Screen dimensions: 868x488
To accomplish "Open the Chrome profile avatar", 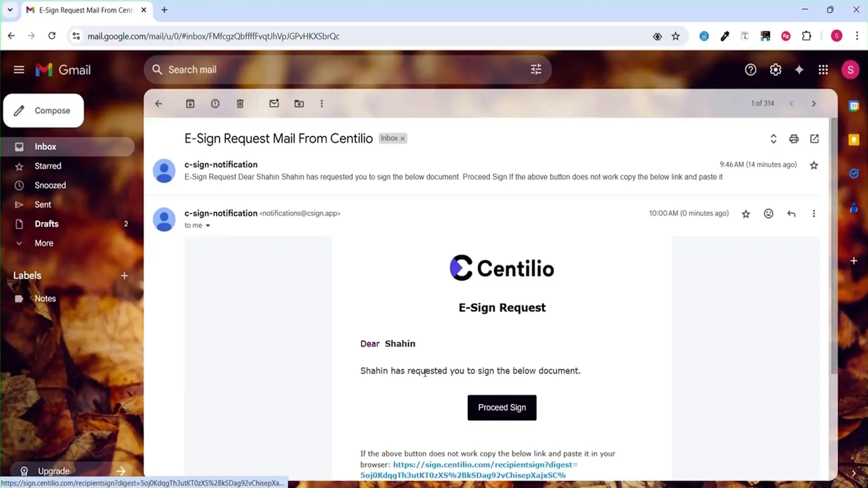I will 837,36.
